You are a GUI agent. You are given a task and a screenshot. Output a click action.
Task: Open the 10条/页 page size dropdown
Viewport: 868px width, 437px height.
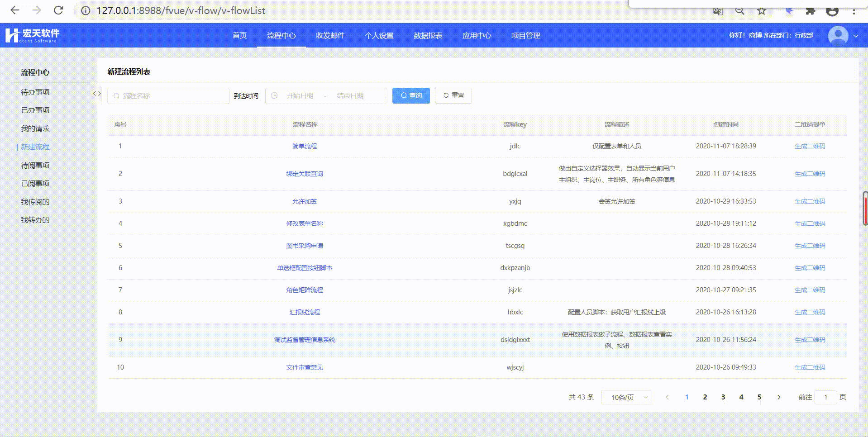pos(626,397)
